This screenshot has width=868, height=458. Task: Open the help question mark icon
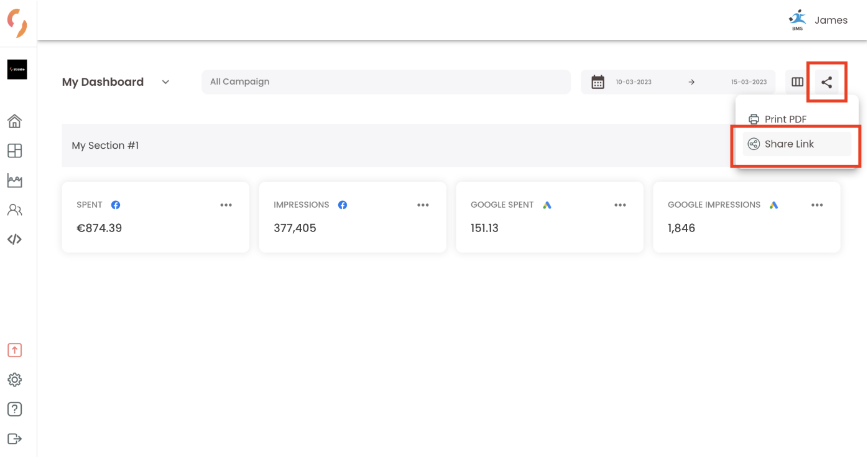pyautogui.click(x=14, y=409)
